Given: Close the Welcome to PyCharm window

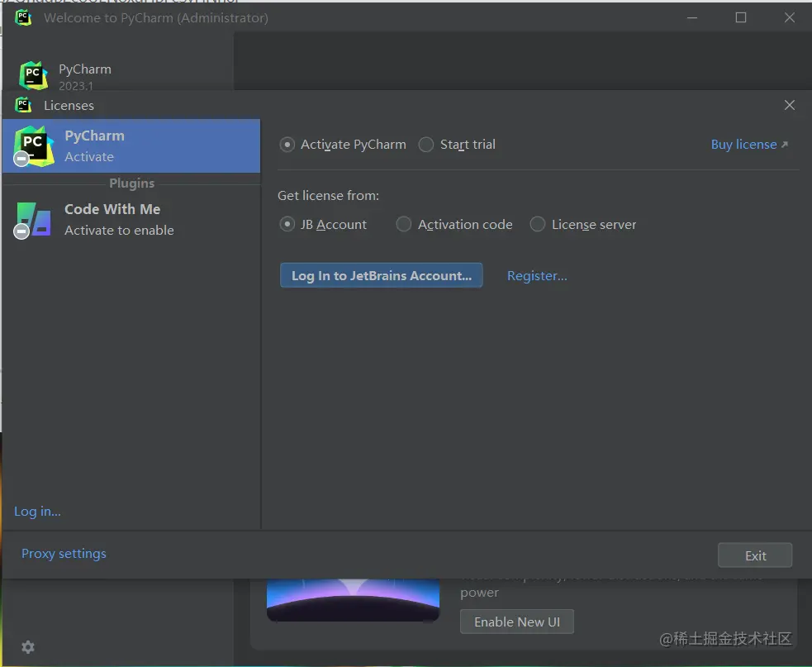Looking at the screenshot, I should click(789, 17).
